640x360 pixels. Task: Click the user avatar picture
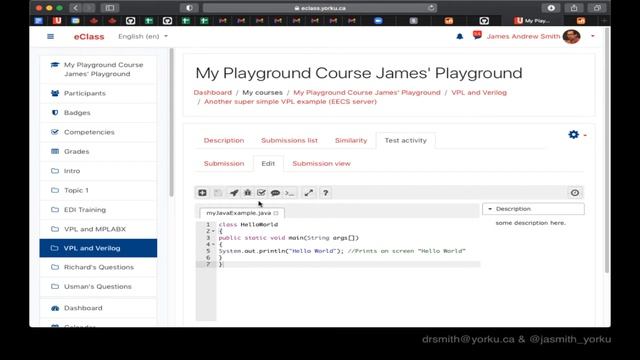click(571, 36)
